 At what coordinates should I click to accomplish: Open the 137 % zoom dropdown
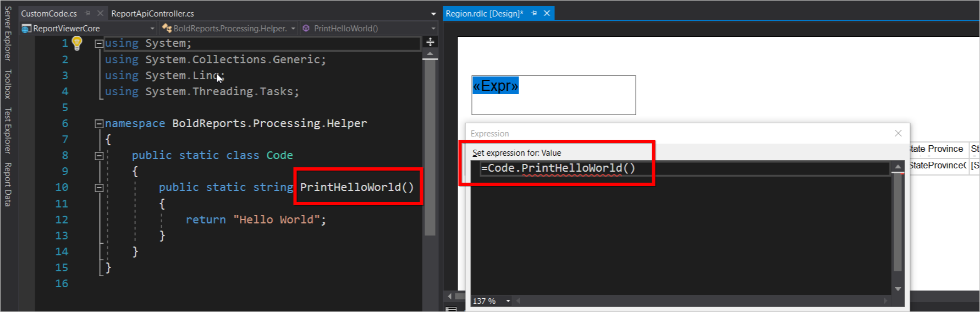pos(508,301)
